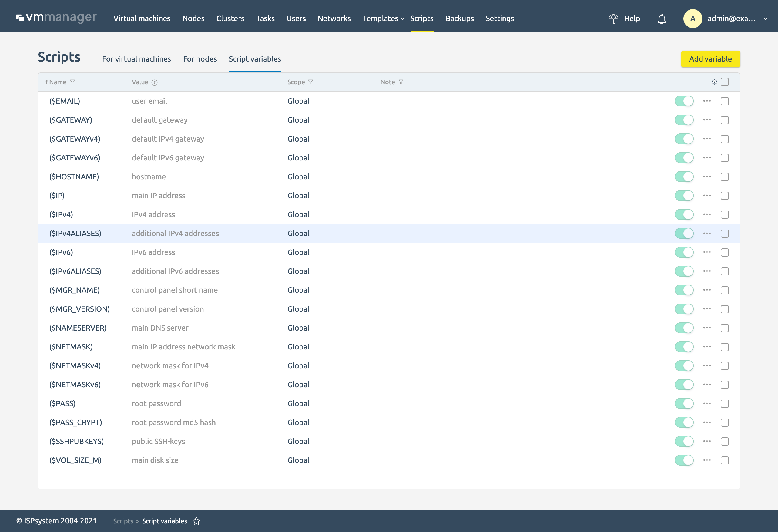Switch to the For nodes tab
The image size is (778, 532).
[x=199, y=59]
